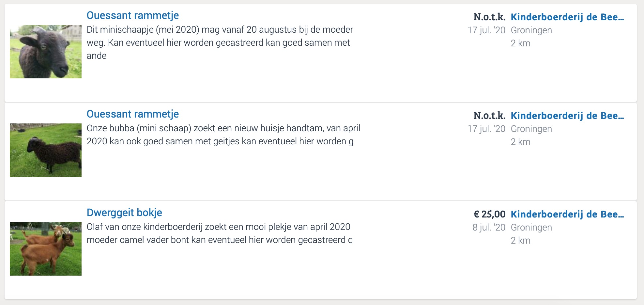Click the description starting 'Onze bubba (mini schaap)'
Screen dimensions: 644x305
[x=223, y=135]
